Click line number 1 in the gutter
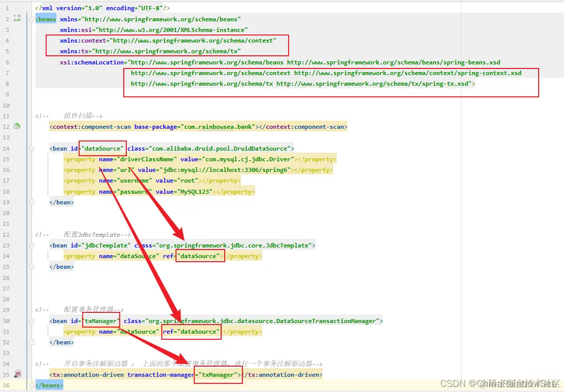 (7, 8)
